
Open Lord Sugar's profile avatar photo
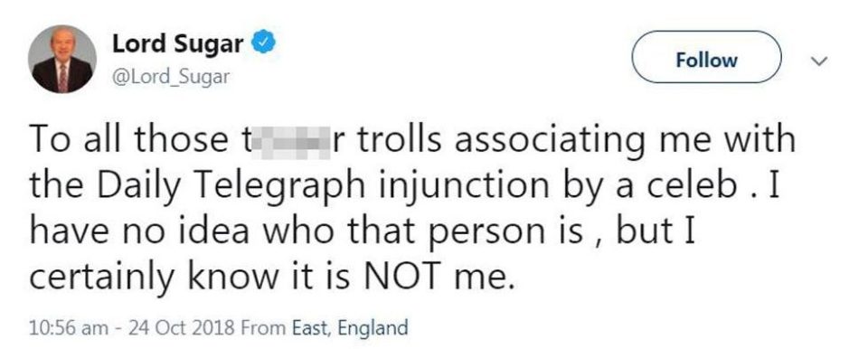coord(62,60)
